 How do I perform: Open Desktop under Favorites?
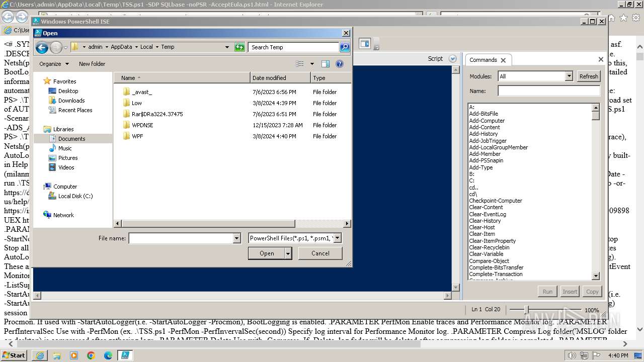pos(68,91)
